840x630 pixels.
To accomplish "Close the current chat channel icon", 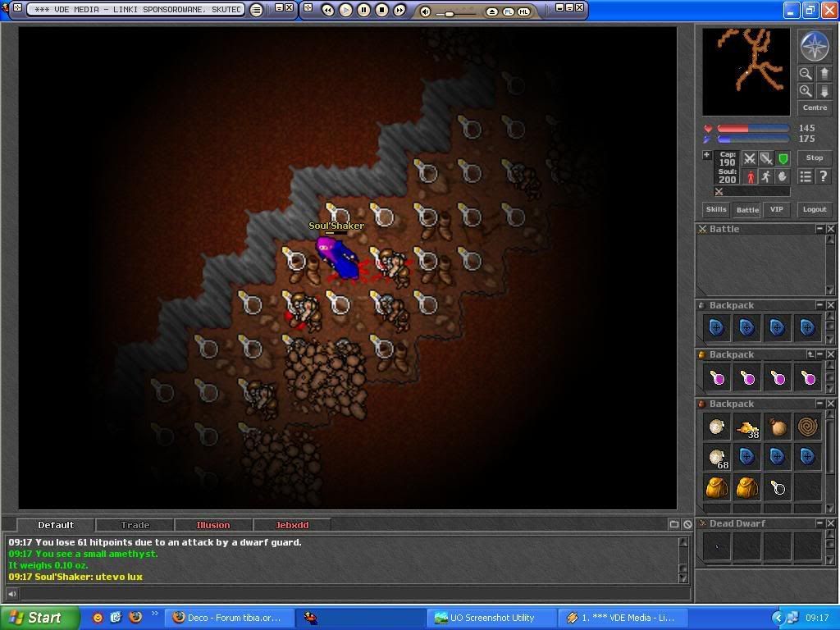I will (x=687, y=524).
